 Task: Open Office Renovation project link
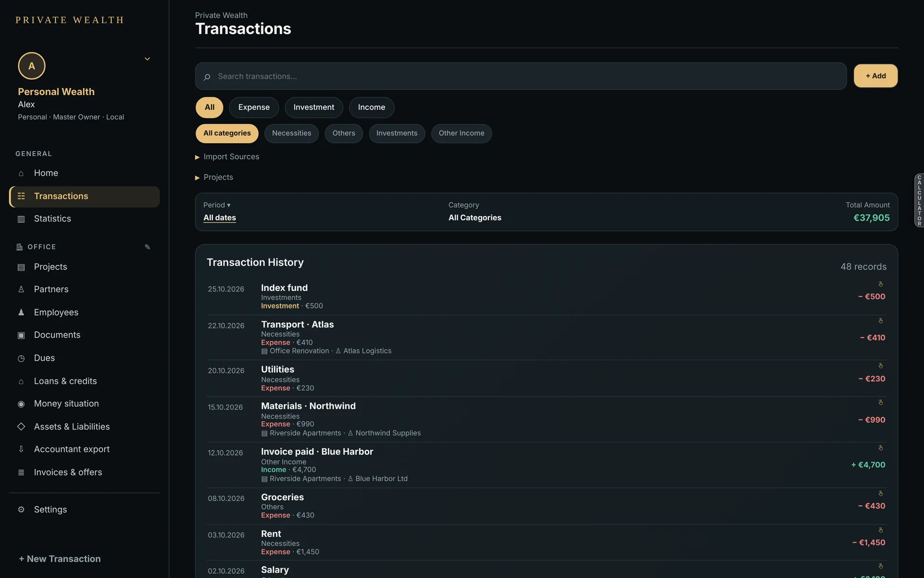coord(295,351)
